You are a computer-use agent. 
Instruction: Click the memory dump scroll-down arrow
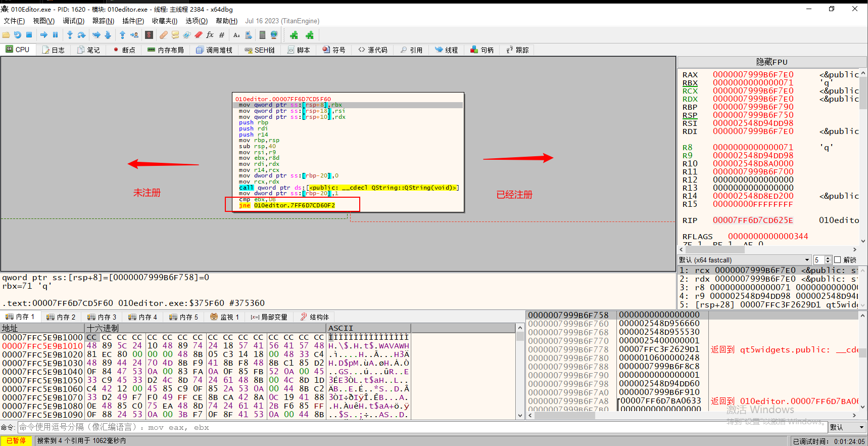click(520, 415)
